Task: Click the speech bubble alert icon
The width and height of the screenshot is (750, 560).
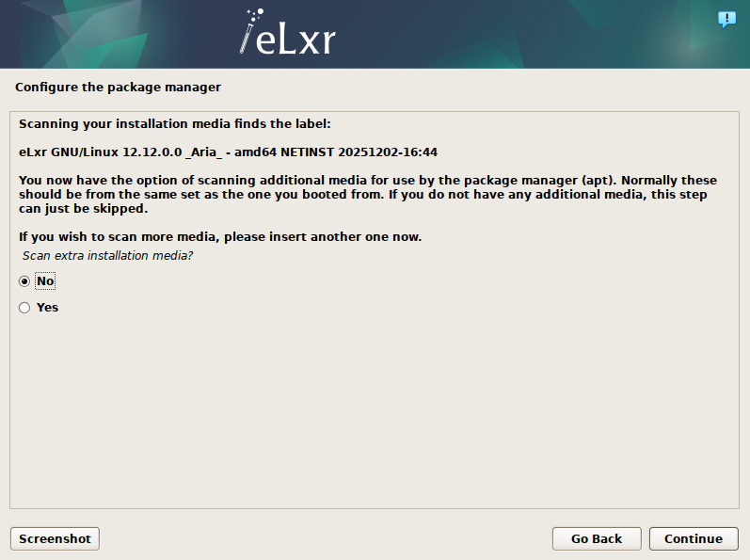Action: pyautogui.click(x=726, y=19)
